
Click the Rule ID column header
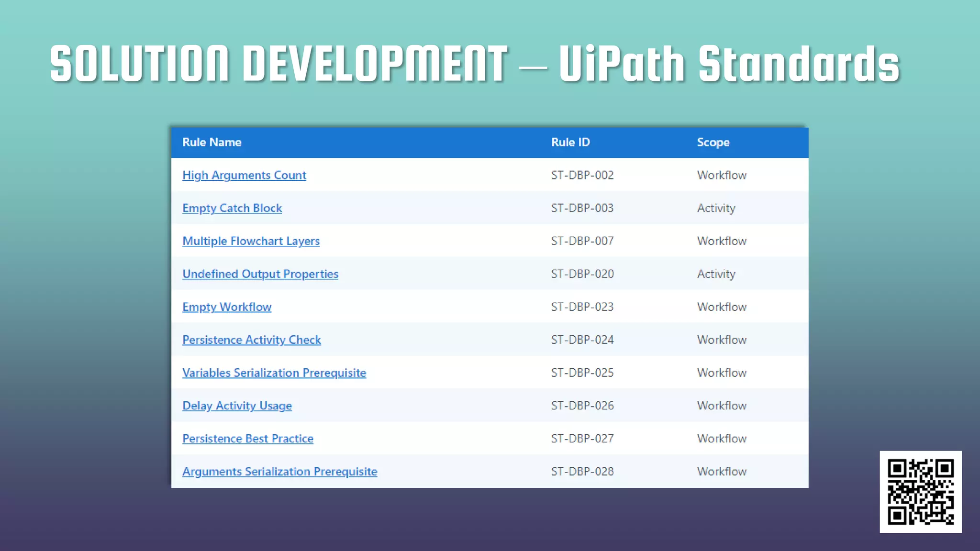click(570, 143)
